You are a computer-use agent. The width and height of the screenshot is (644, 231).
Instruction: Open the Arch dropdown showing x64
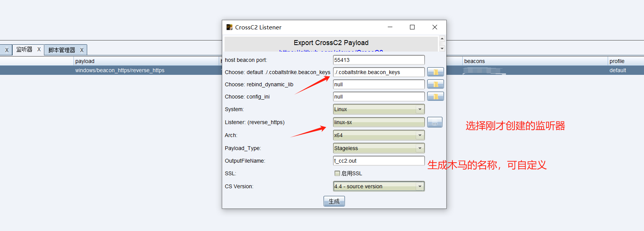(x=379, y=135)
